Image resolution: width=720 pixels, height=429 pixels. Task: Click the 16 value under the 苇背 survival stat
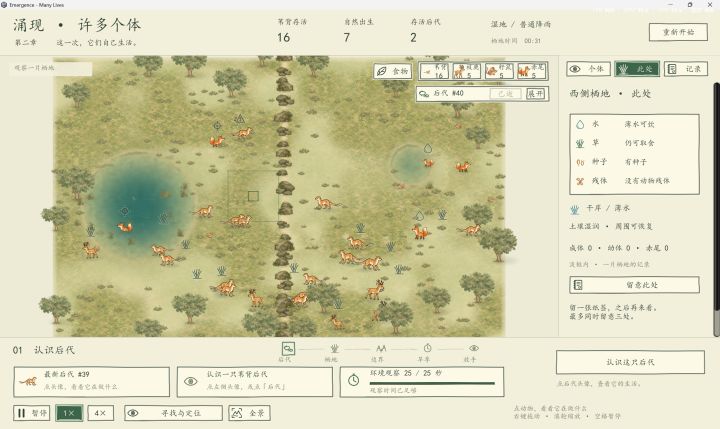pos(283,37)
